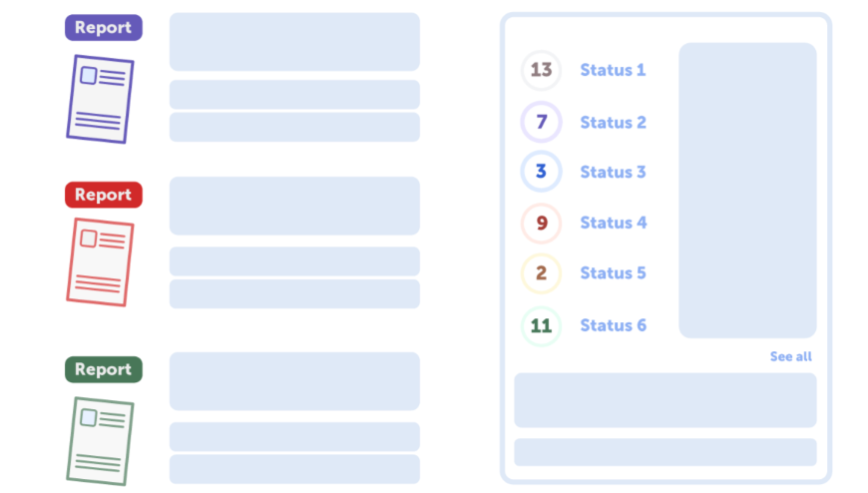The width and height of the screenshot is (868, 493).
Task: Click the red circle badge showing 9
Action: [541, 224]
